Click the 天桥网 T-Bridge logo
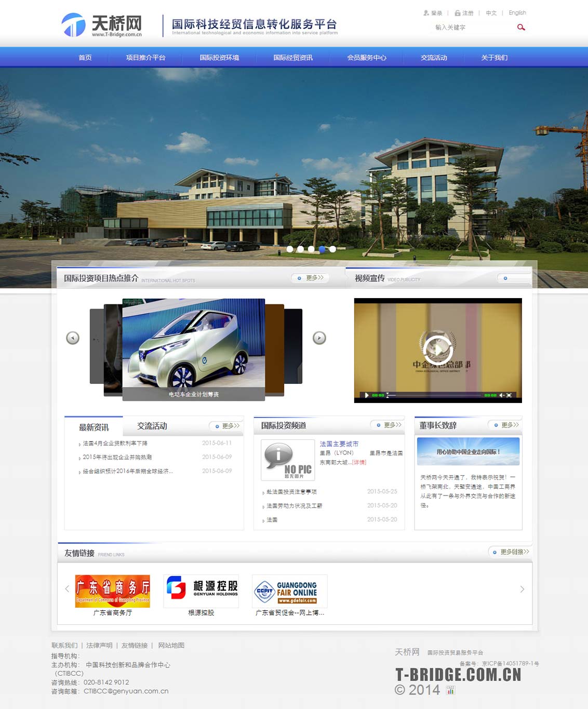 102,25
